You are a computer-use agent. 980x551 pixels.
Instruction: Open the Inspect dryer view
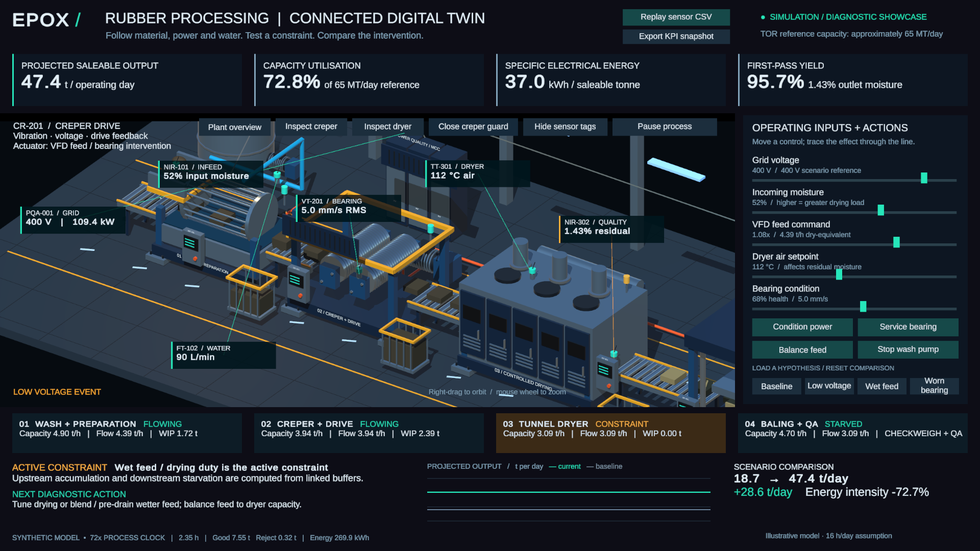click(387, 127)
